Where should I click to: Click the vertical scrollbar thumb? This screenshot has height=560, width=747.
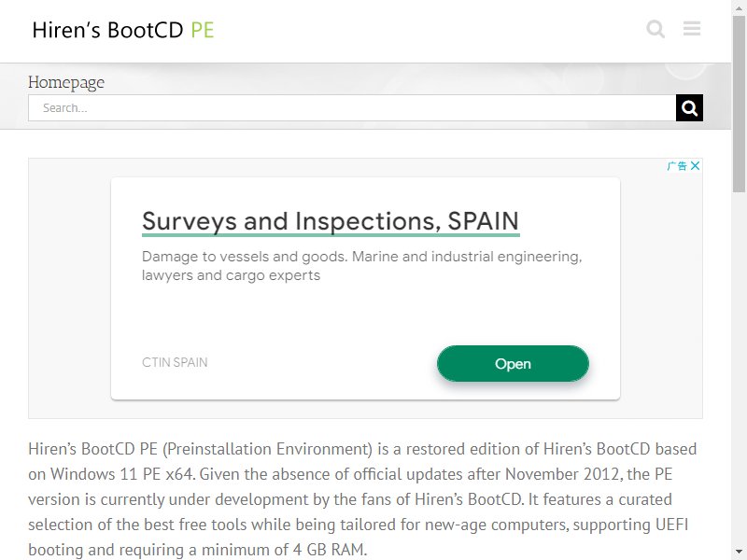point(740,104)
